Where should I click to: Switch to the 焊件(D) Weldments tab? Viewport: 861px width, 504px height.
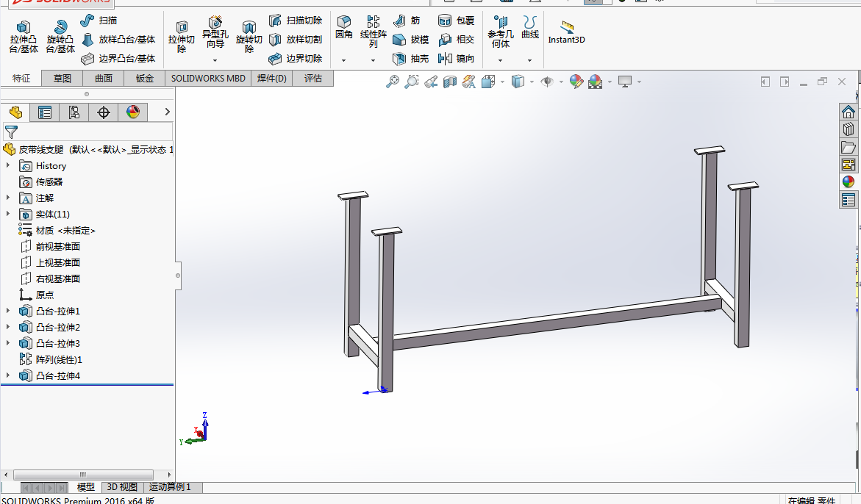pos(272,79)
